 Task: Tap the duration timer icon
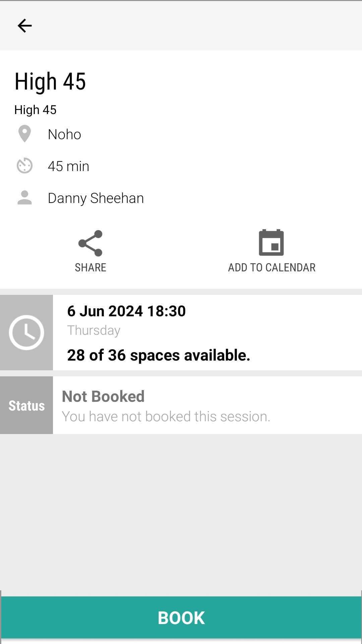point(24,166)
